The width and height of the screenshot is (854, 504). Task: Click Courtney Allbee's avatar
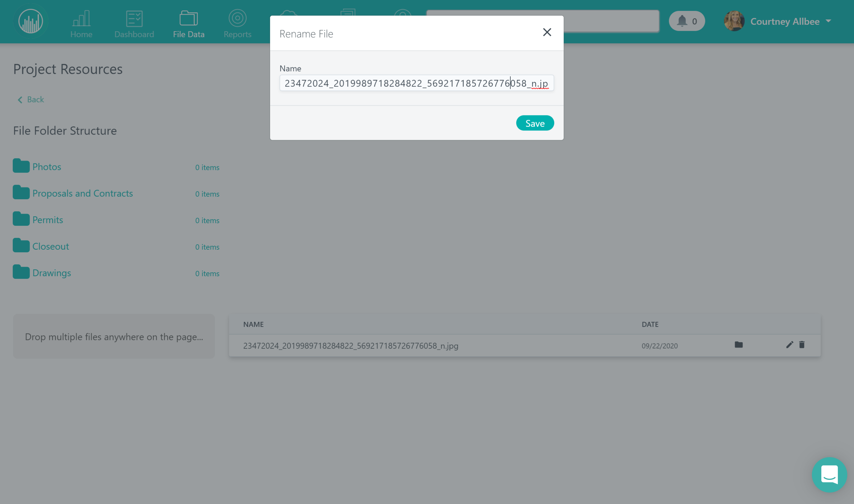(x=734, y=21)
